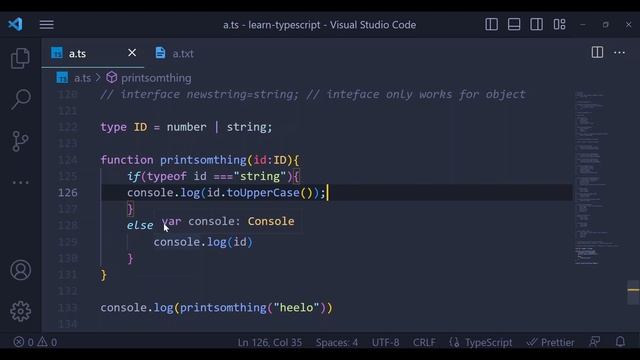Viewport: 640px width, 360px height.
Task: Show errors and warnings in status bar
Action: 35,342
